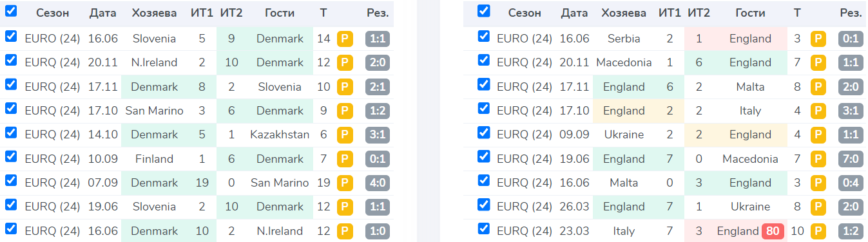Open the 7:0 result for England–Macedonia
868x242 pixels.
851,159
